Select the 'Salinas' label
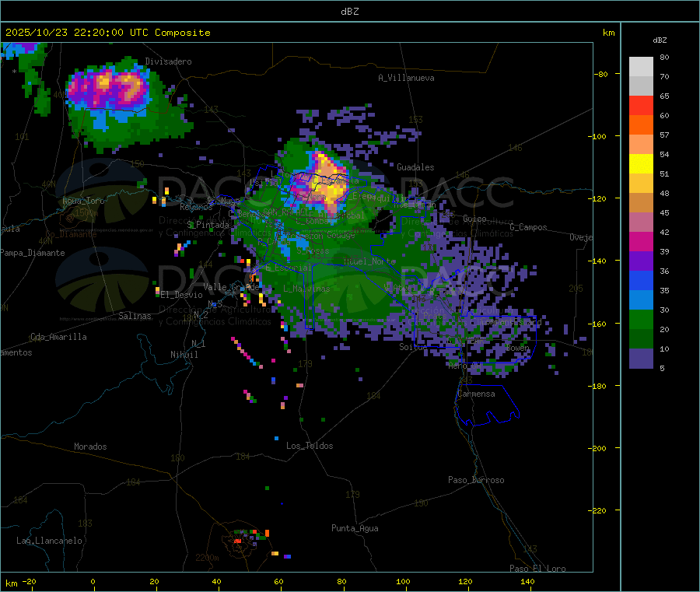Screen dimensions: 700x592 coord(135,316)
